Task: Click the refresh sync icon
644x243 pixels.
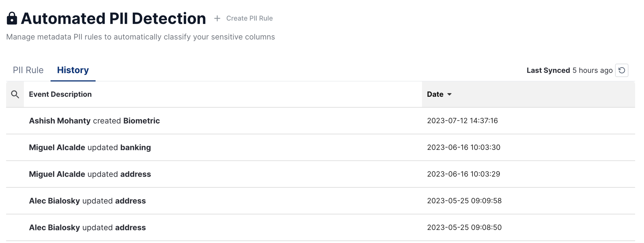Action: (x=622, y=70)
